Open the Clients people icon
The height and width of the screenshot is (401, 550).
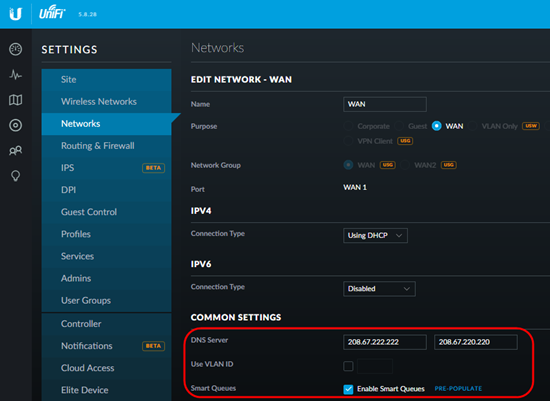15,151
